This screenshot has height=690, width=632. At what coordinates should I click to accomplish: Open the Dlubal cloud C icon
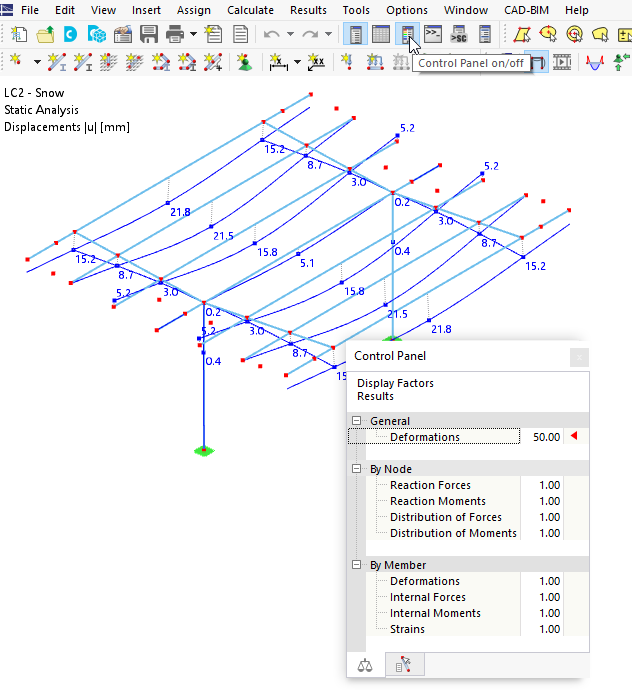point(70,34)
